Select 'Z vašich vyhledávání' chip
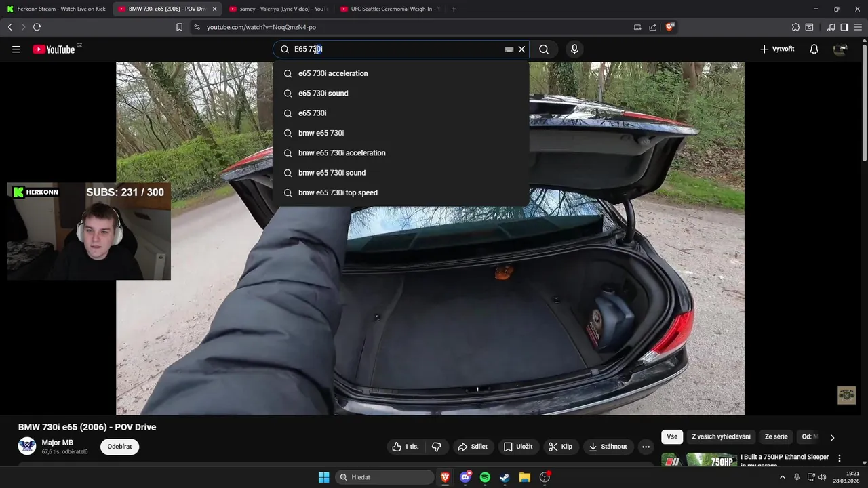Viewport: 868px width, 488px height. pyautogui.click(x=721, y=437)
